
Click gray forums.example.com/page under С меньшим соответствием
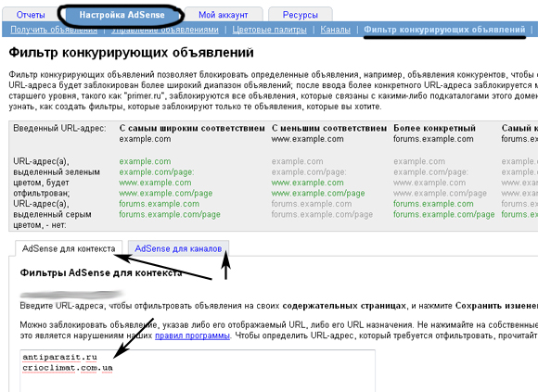(322, 214)
